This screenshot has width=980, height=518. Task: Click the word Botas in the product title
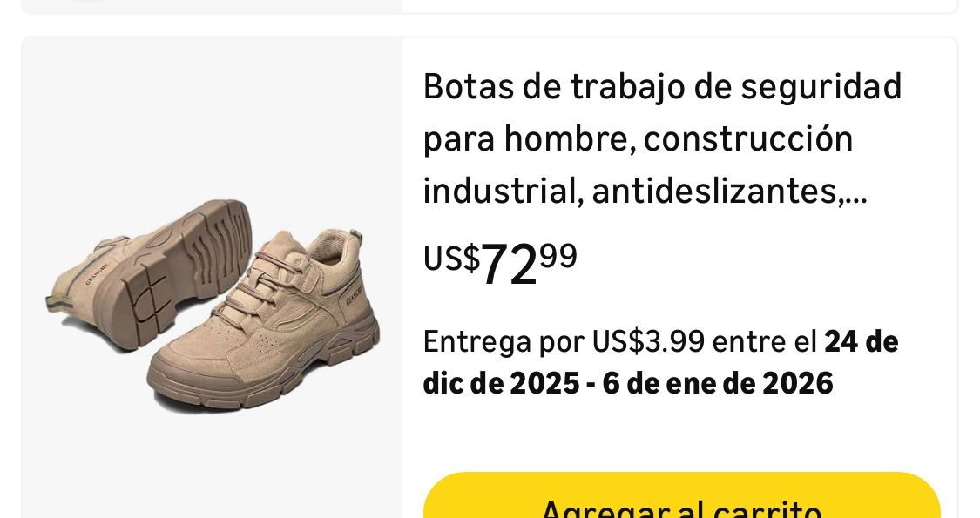[x=468, y=87]
